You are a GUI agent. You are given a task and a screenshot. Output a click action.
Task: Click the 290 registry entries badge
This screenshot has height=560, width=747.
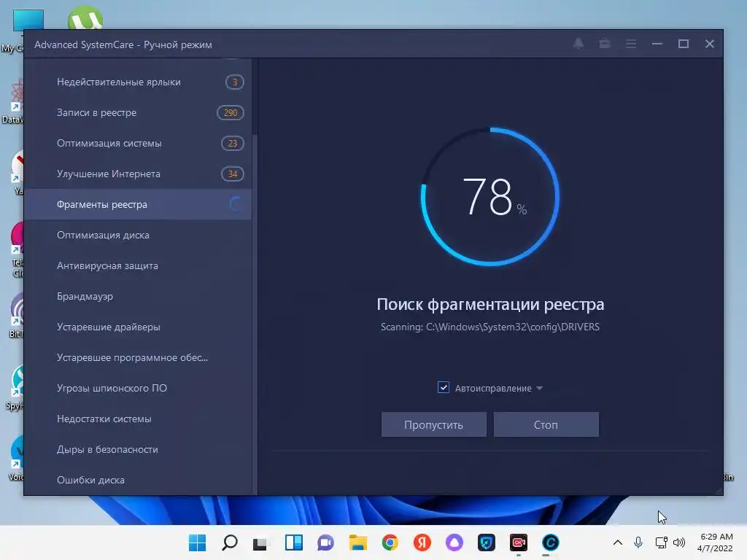(x=230, y=113)
